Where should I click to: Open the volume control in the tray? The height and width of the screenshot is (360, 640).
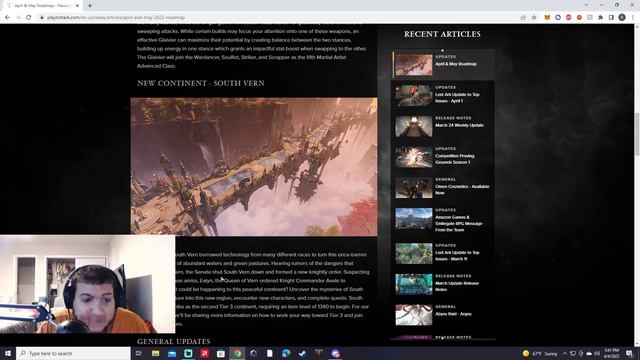[597, 353]
